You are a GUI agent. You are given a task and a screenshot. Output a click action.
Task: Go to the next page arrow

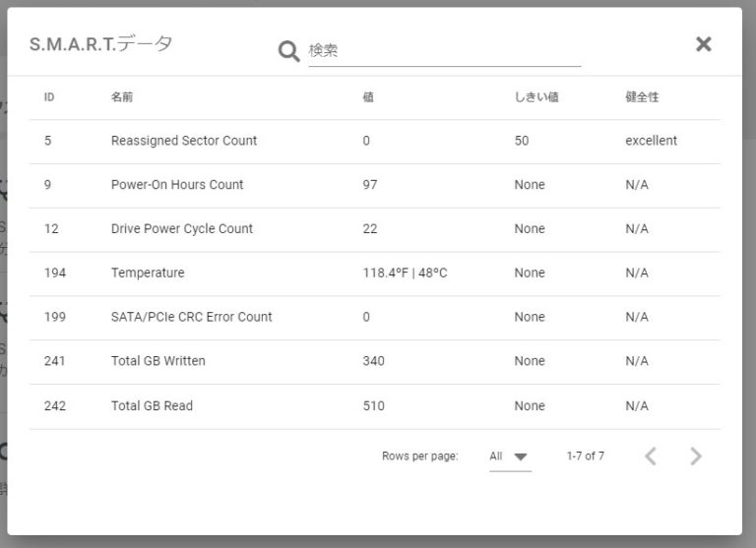click(696, 456)
